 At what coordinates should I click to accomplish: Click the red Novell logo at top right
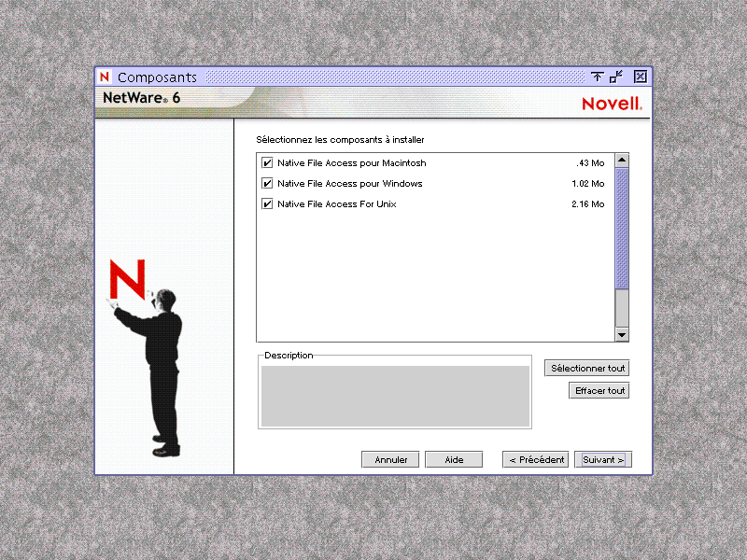coord(612,104)
